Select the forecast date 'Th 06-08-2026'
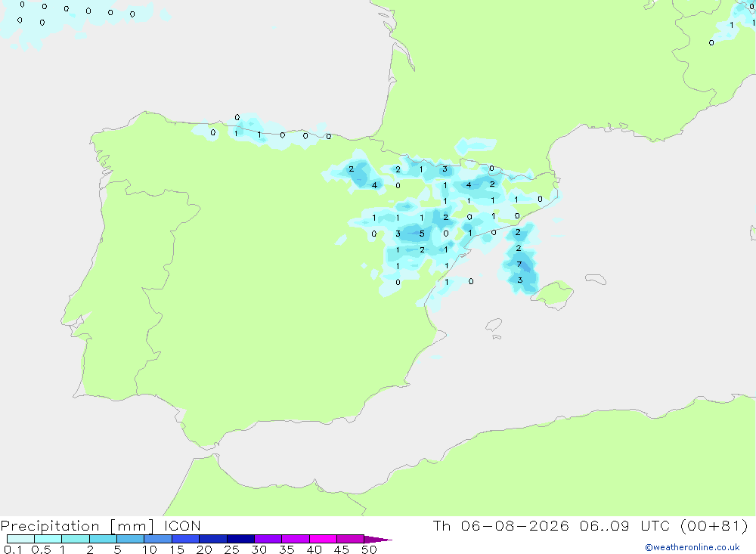The image size is (756, 554). 501,526
